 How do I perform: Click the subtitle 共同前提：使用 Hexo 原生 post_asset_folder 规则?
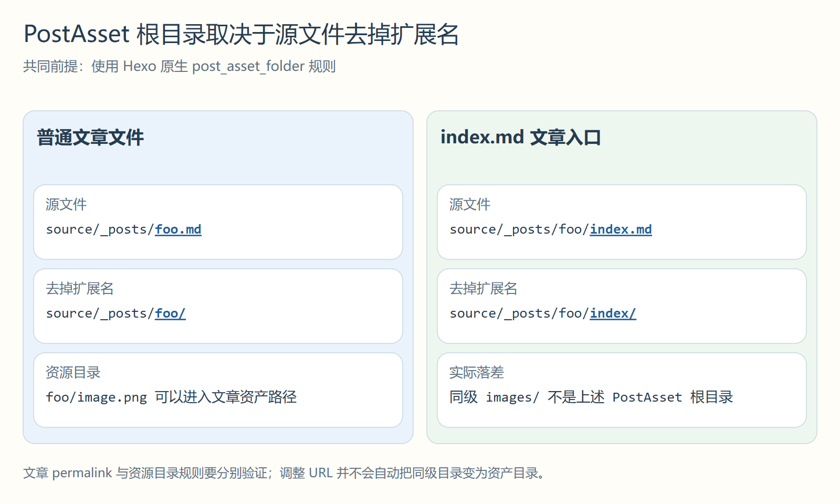180,66
